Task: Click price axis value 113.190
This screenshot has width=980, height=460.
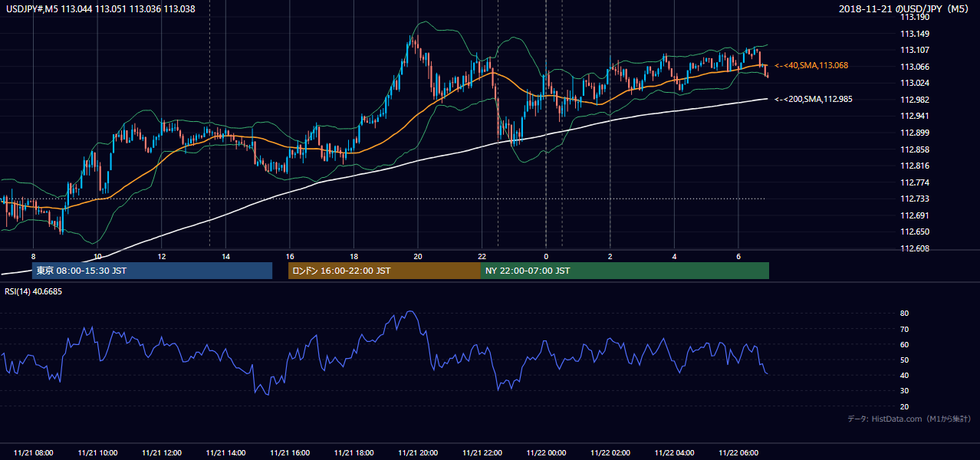Action: [x=914, y=17]
